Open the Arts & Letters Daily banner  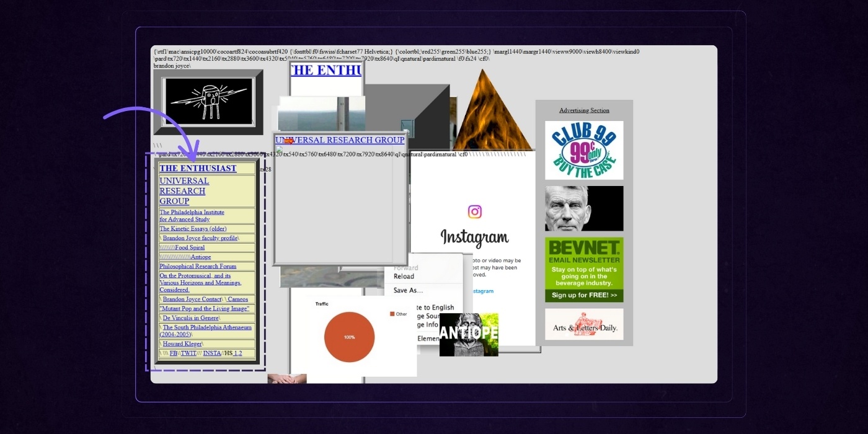584,324
